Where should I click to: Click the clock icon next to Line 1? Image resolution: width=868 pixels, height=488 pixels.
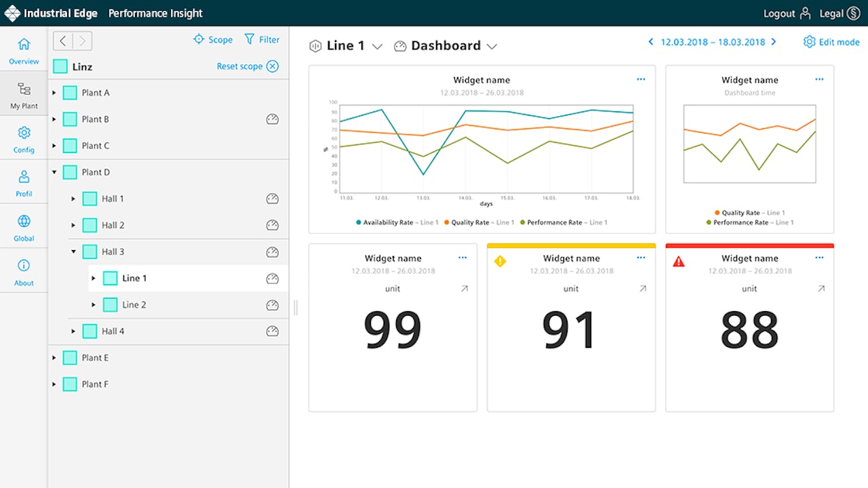[272, 278]
